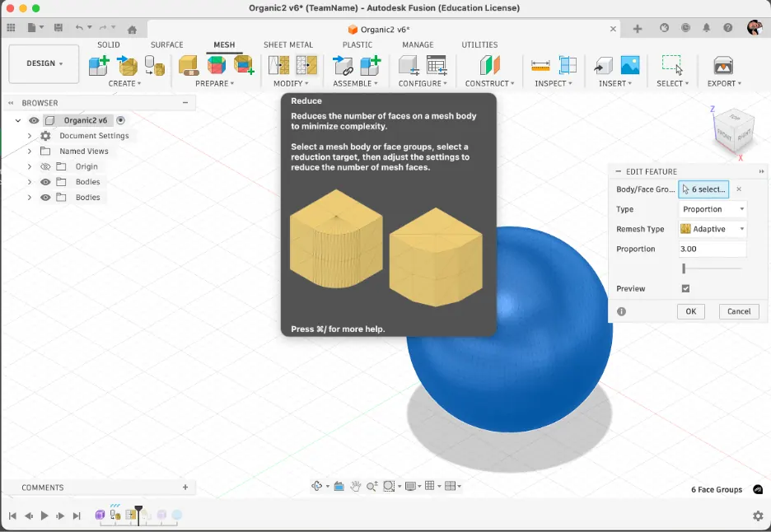Toggle visibility of the first Bodies folder
771x532 pixels.
click(45, 182)
